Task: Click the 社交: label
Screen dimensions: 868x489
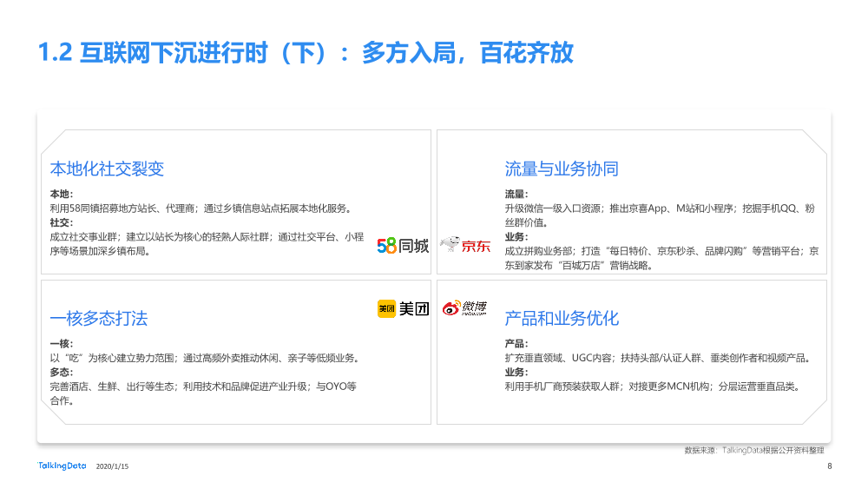Action: [62, 222]
